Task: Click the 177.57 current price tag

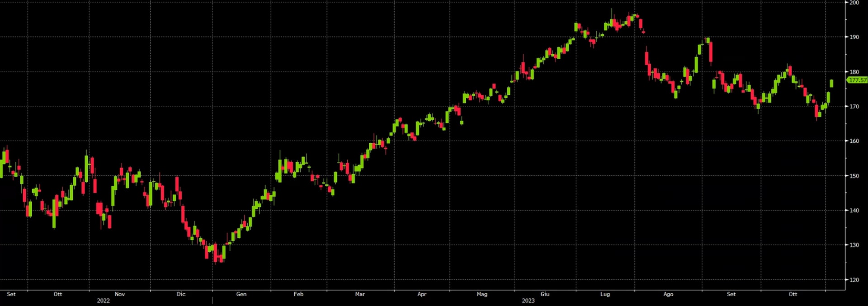Action: (858, 80)
